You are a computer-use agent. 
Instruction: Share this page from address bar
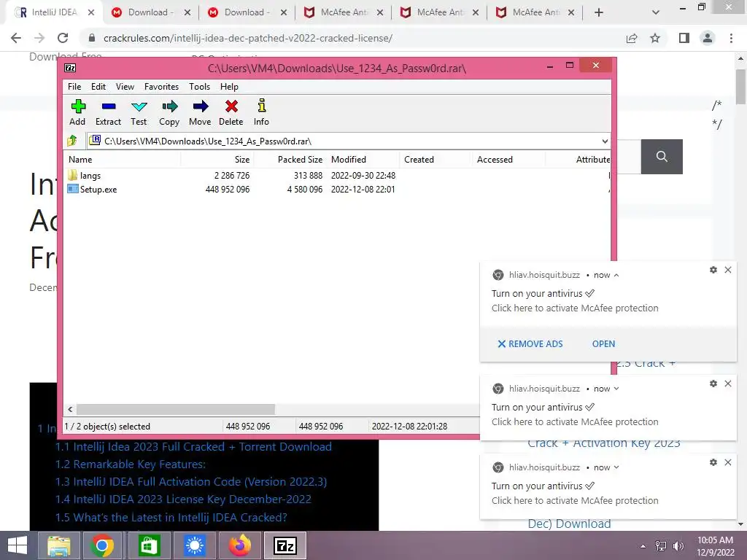(632, 38)
